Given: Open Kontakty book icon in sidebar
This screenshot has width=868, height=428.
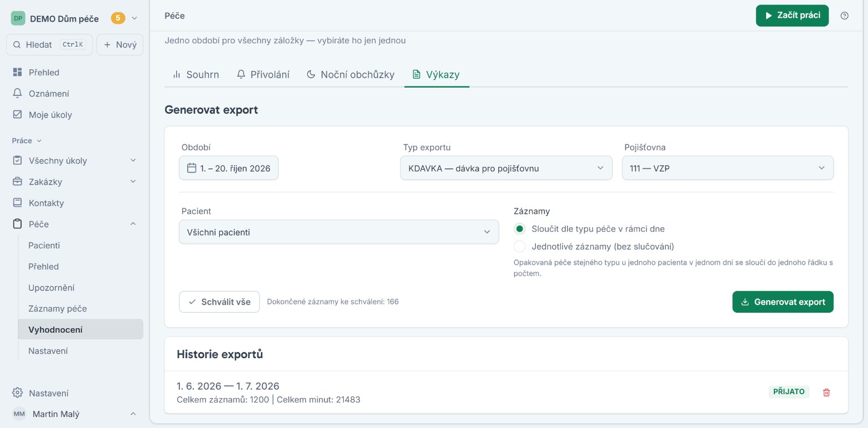Looking at the screenshot, I should pos(17,203).
